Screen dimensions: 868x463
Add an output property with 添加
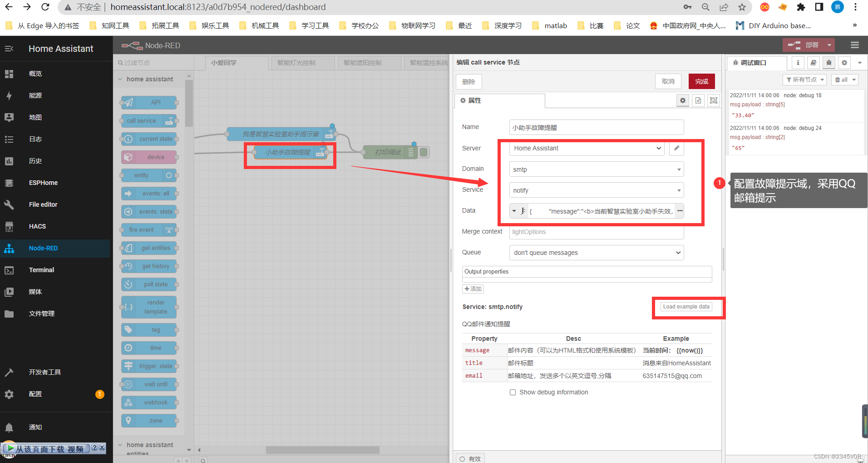tap(473, 289)
